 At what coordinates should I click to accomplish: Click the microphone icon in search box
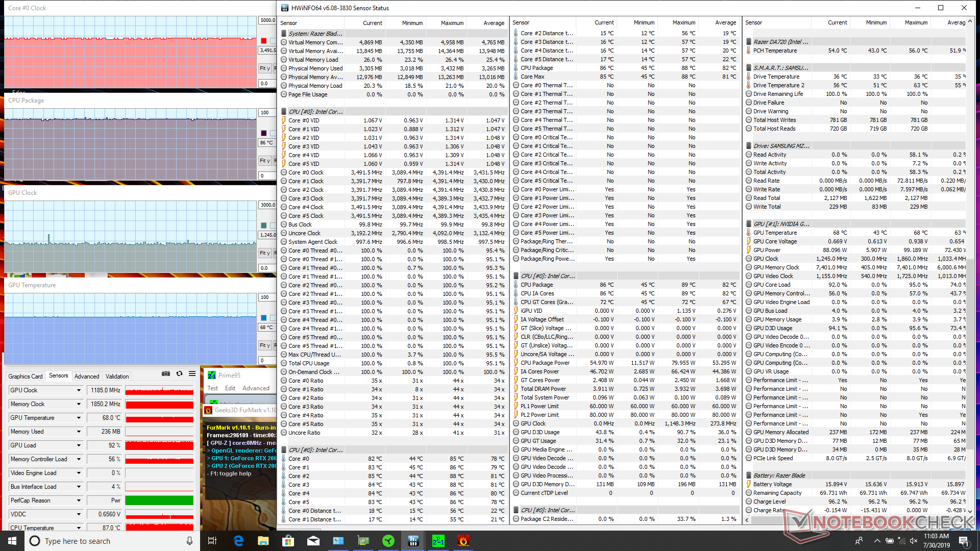[189, 541]
